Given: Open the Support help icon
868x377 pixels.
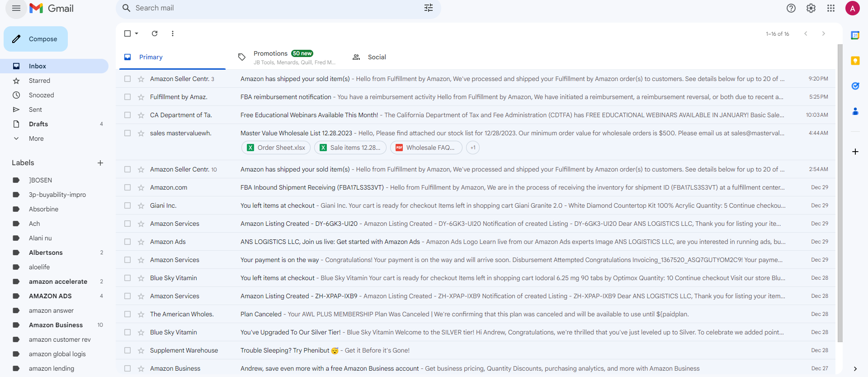Looking at the screenshot, I should [791, 8].
